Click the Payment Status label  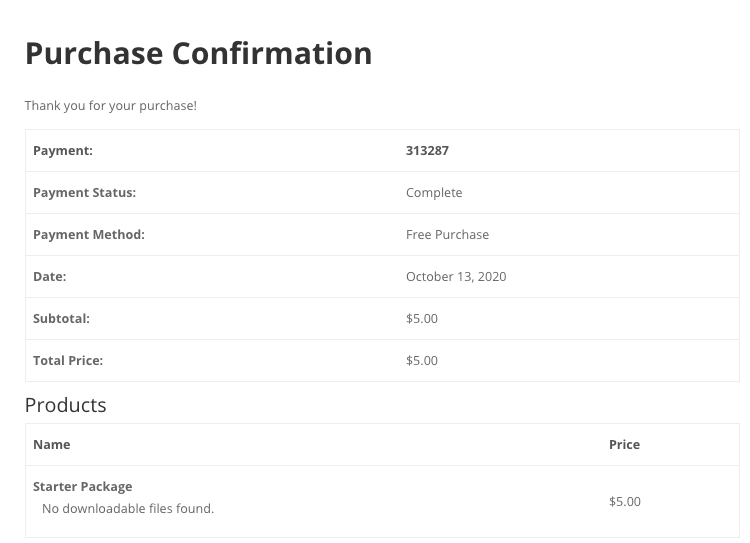coord(85,193)
